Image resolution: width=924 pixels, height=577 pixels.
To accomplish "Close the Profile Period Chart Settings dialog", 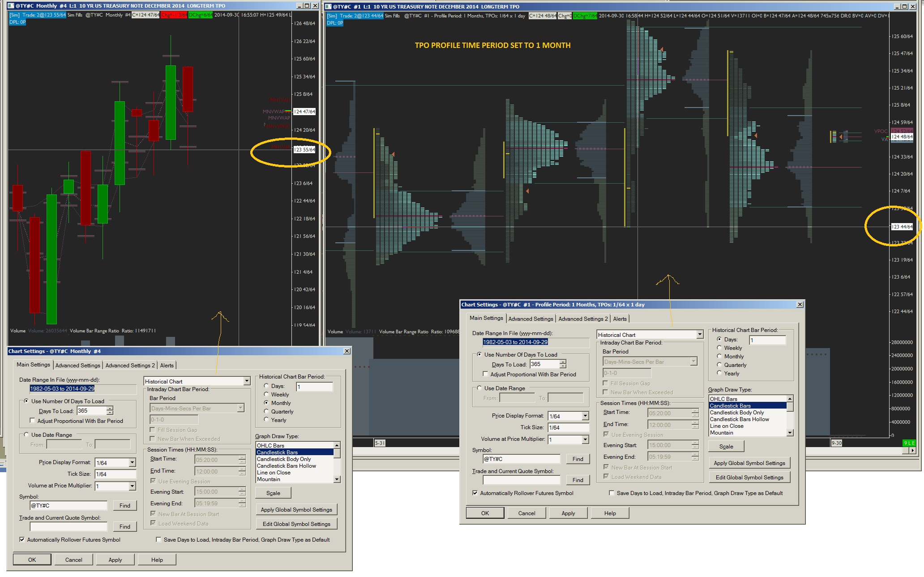I will pyautogui.click(x=800, y=305).
